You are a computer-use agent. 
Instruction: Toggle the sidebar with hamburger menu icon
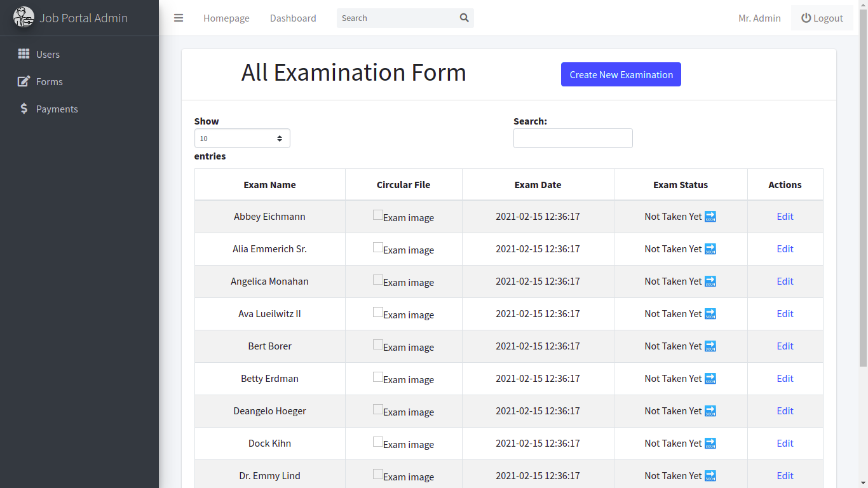click(x=179, y=18)
